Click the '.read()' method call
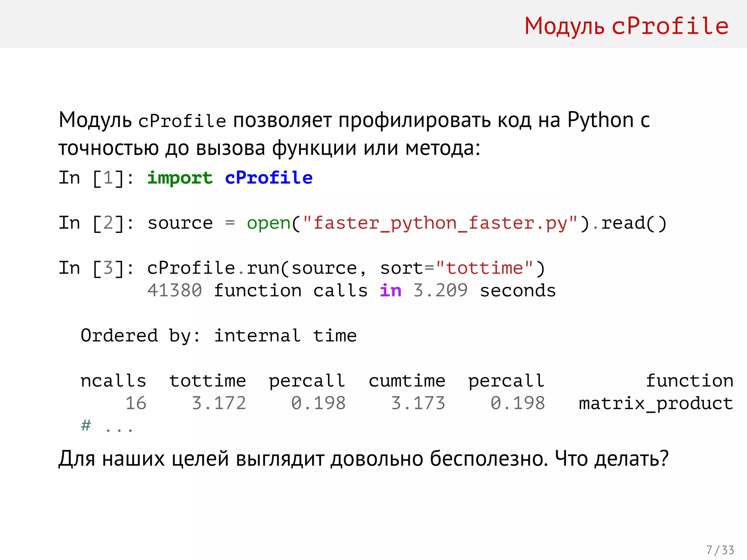 click(x=629, y=223)
